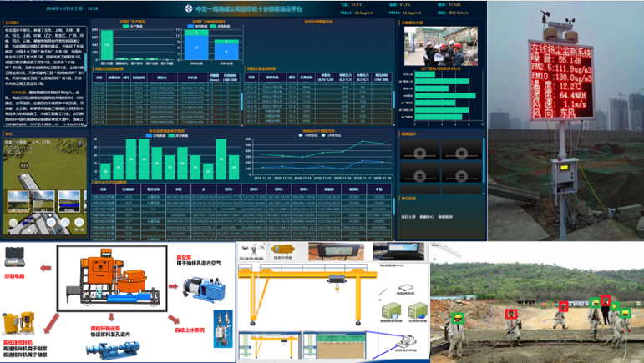Toggle the 库存数量 legend in mixing station chart
644x363 pixels.
point(174,136)
